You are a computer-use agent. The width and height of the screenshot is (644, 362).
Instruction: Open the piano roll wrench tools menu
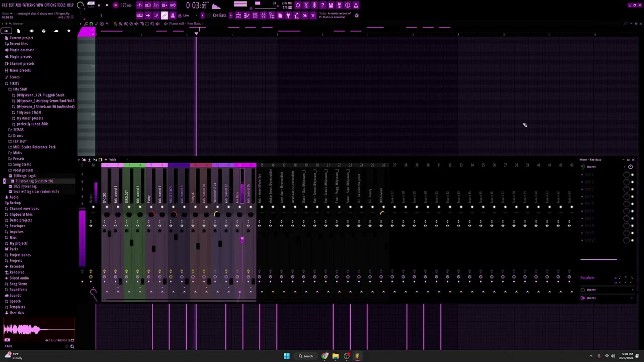tap(86, 24)
